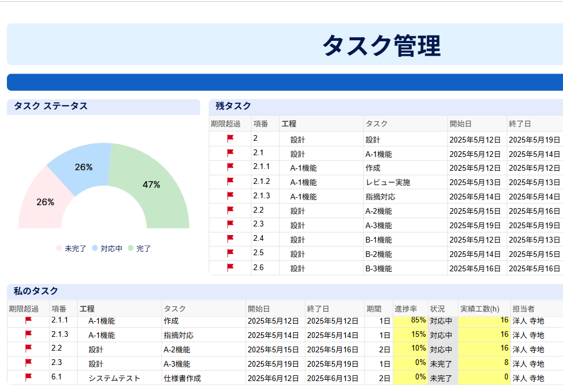Click the pink 未完了 legend marker
This screenshot has height=392, width=563.
pyautogui.click(x=59, y=248)
